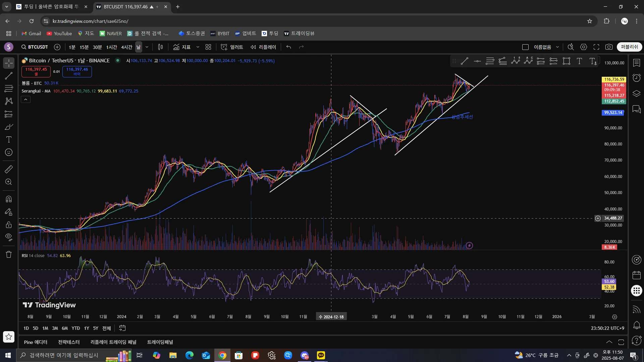Open the emoji icons tool
The image size is (644, 362).
[x=9, y=153]
